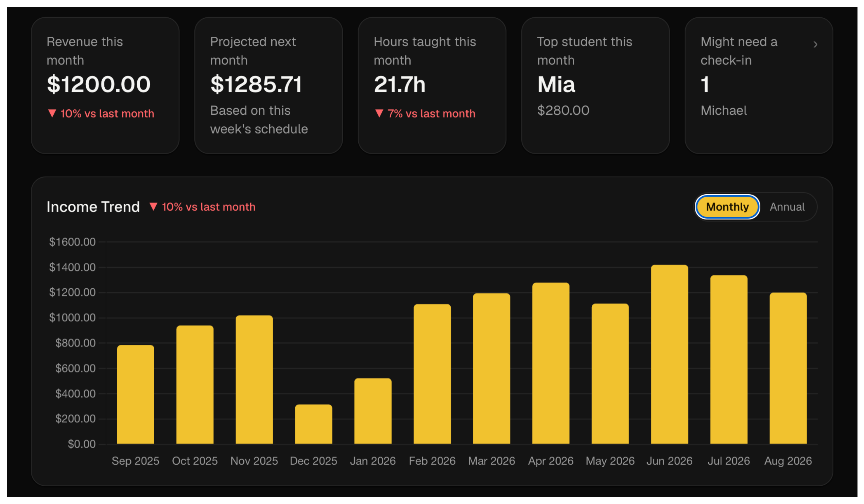Screen dimensions: 864x504
Task: Click the Based on this week's schedule note
Action: click(259, 120)
